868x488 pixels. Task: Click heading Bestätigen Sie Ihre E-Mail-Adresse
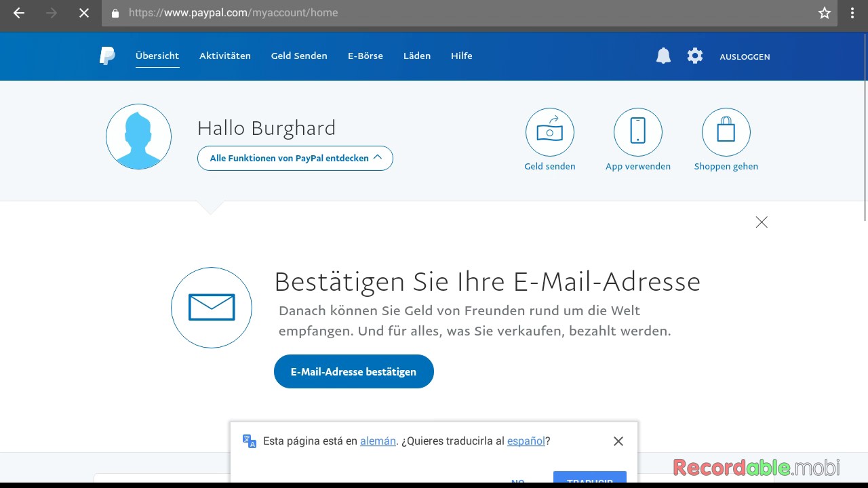point(487,282)
